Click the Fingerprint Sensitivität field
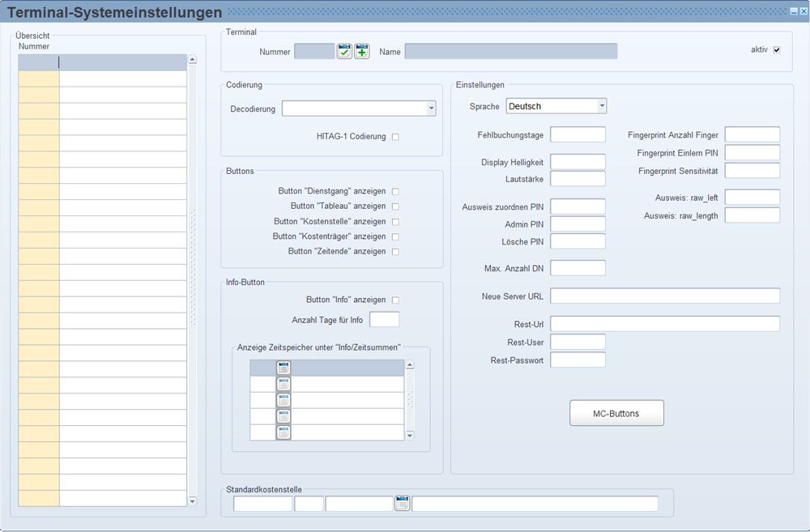This screenshot has width=810, height=532. 752,170
